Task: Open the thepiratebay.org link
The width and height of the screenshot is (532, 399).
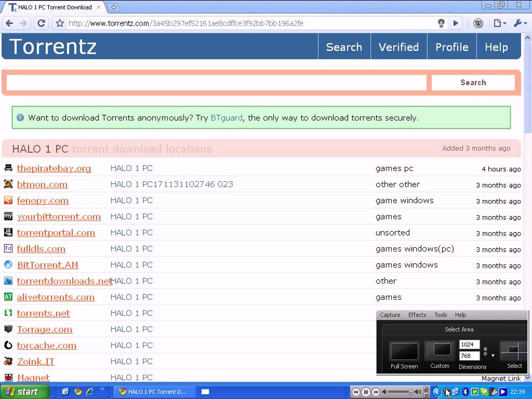Action: tap(54, 168)
